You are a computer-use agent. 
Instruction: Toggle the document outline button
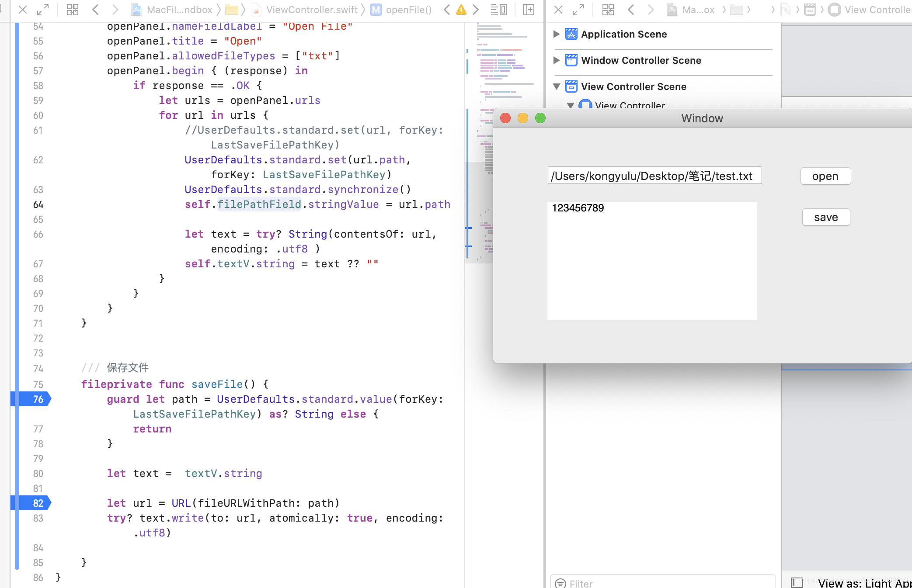coord(797,582)
